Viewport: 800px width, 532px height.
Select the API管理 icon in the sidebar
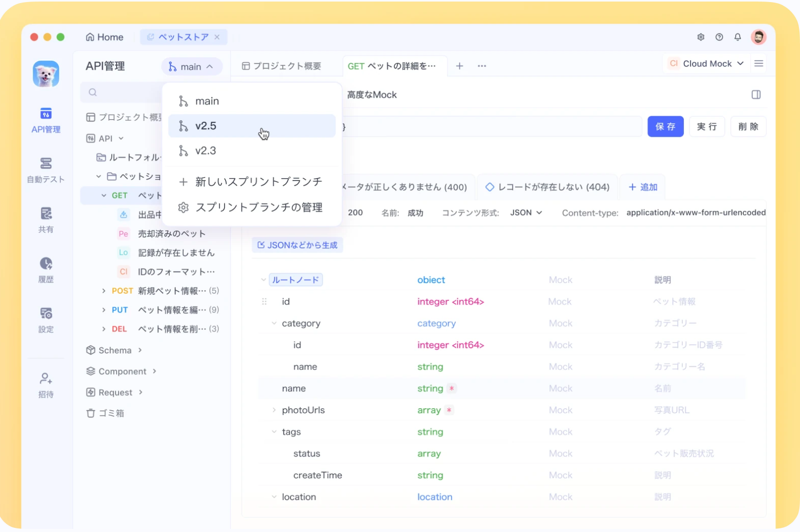(46, 121)
